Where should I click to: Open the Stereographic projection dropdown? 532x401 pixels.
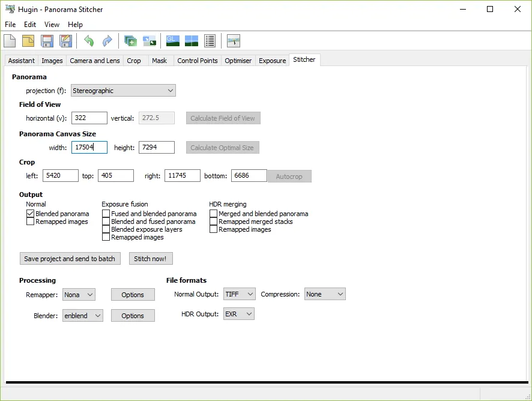(x=123, y=91)
